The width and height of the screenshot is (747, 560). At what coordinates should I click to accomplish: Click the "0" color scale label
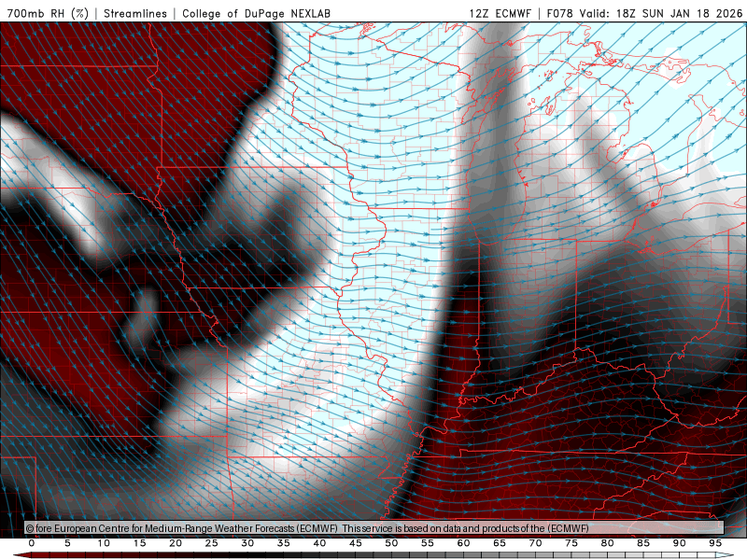point(32,543)
